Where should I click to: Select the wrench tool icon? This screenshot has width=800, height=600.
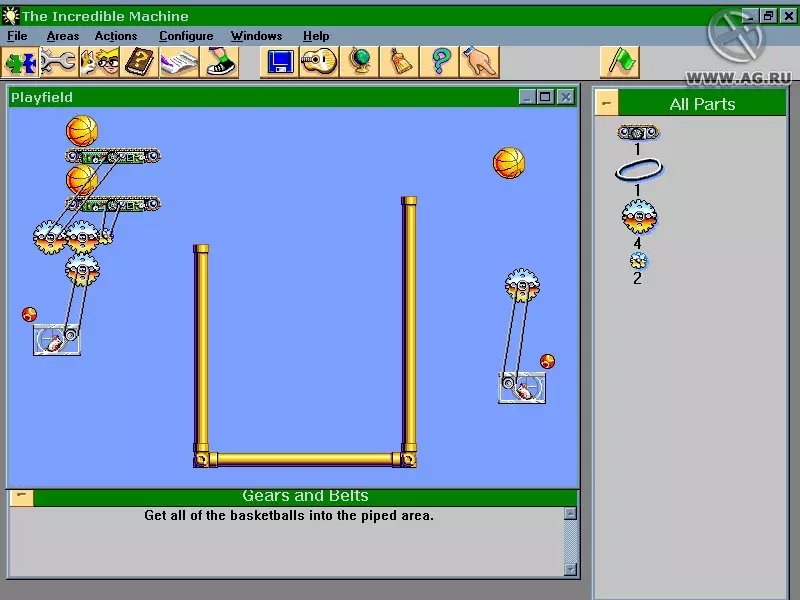(59, 62)
